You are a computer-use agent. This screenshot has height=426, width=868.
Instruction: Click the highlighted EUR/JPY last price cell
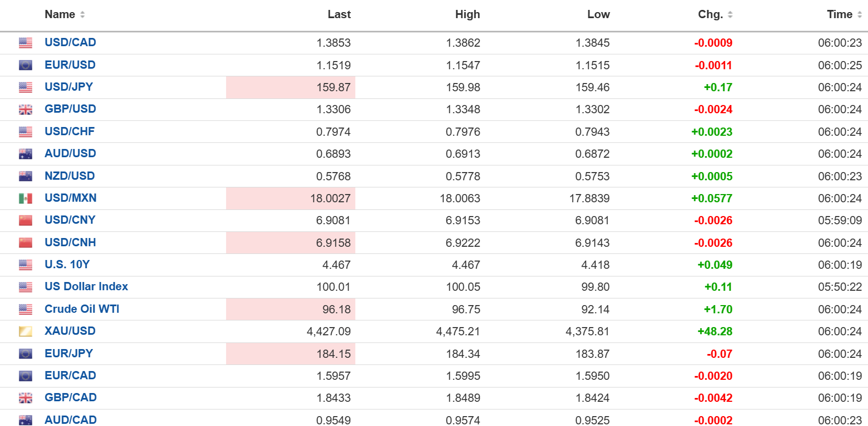click(290, 354)
